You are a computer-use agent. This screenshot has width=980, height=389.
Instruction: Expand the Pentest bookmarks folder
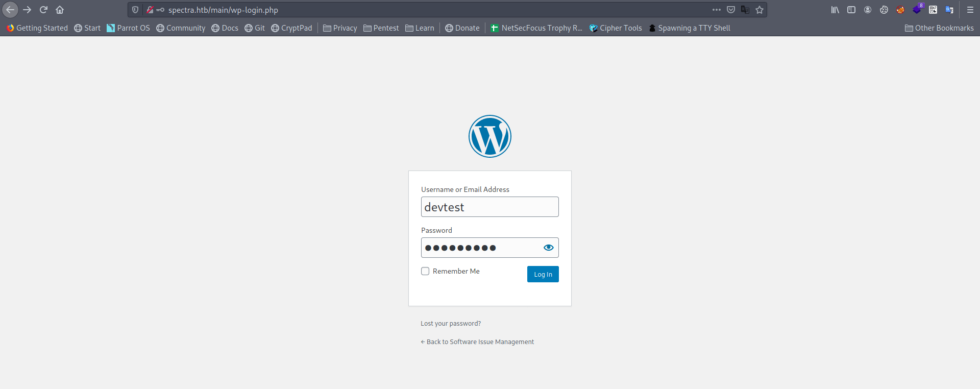[x=381, y=28]
